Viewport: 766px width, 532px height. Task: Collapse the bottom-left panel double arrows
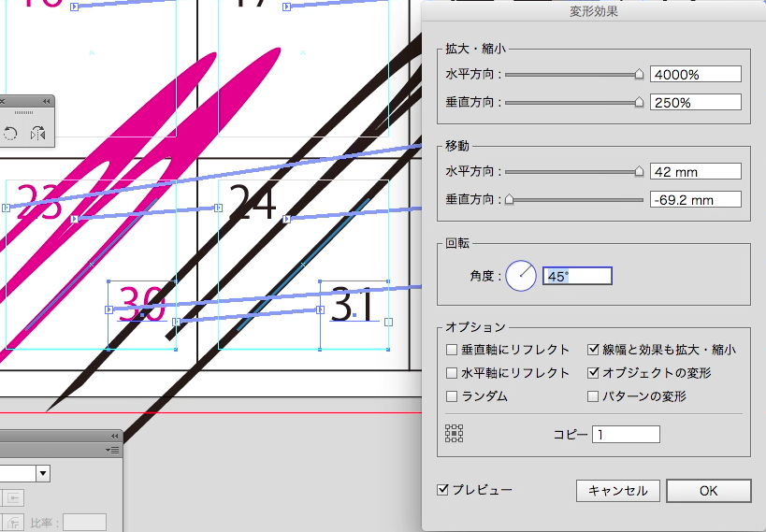(114, 437)
